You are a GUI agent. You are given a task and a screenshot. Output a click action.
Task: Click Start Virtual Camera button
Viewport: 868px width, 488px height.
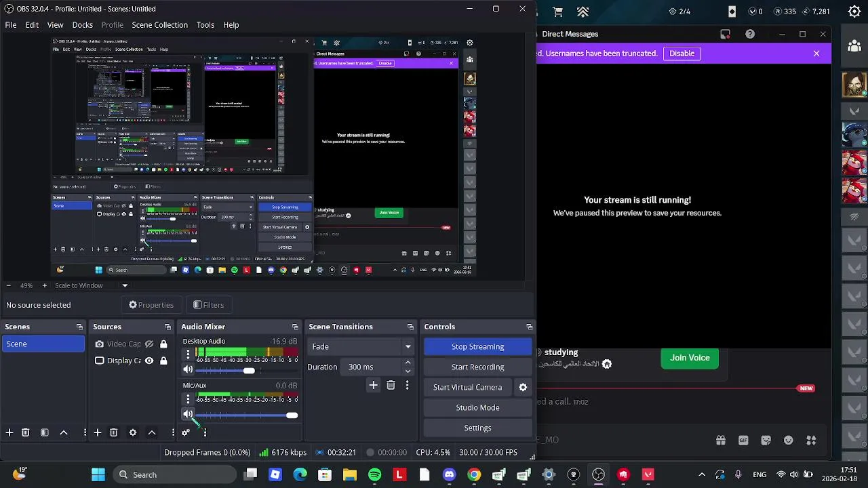(468, 387)
